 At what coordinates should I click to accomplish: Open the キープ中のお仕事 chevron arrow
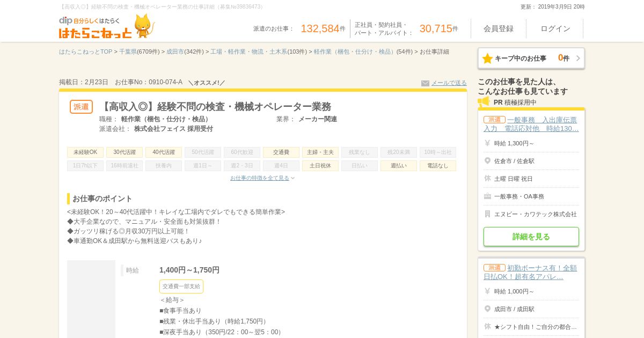pyautogui.click(x=578, y=58)
